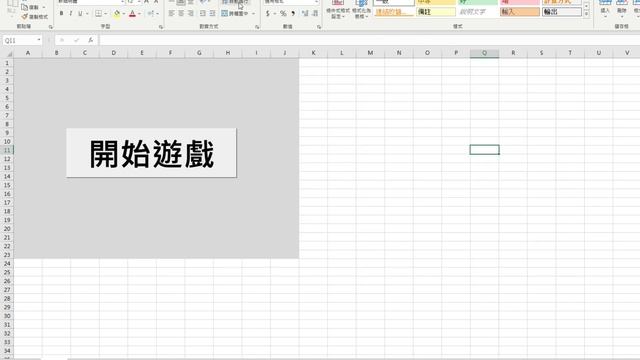The width and height of the screenshot is (640, 360).
Task: Select row 24 header
Action: [x=7, y=264]
